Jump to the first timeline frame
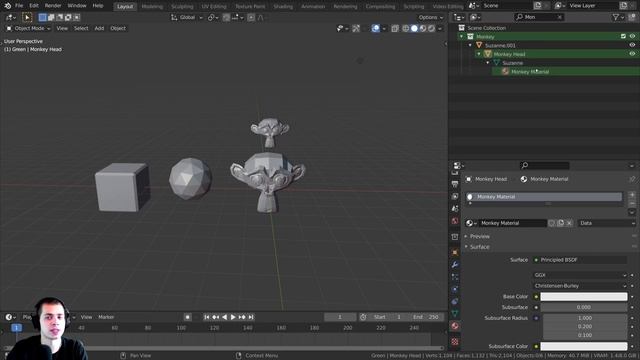The width and height of the screenshot is (640, 360). pyautogui.click(x=207, y=317)
